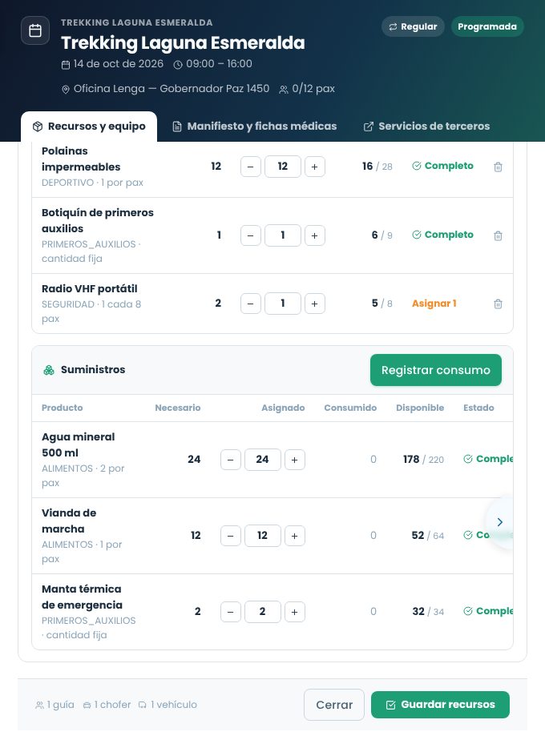Delete the Botiquín de primeros auxilios row
The image size is (545, 756).
click(498, 235)
